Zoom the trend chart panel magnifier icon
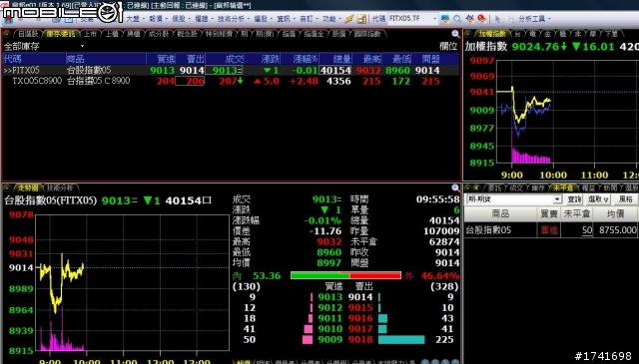Image resolution: width=639 pixels, height=364 pixels. 455,187
